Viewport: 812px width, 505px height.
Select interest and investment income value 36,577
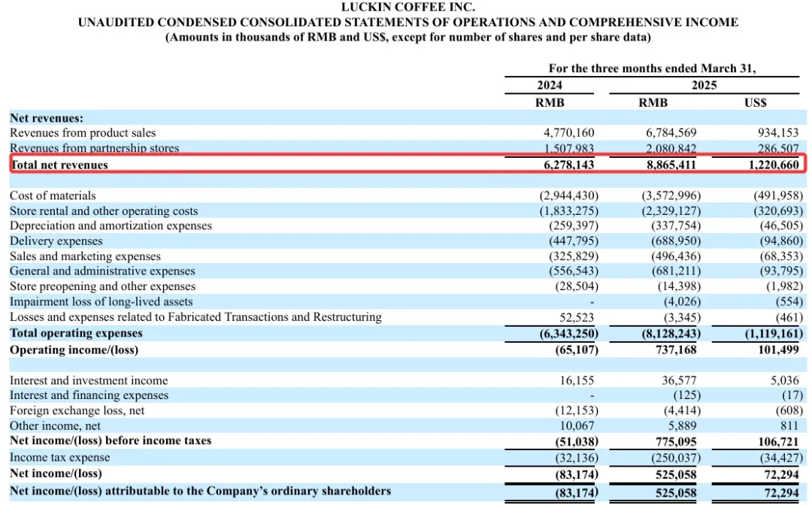(680, 380)
